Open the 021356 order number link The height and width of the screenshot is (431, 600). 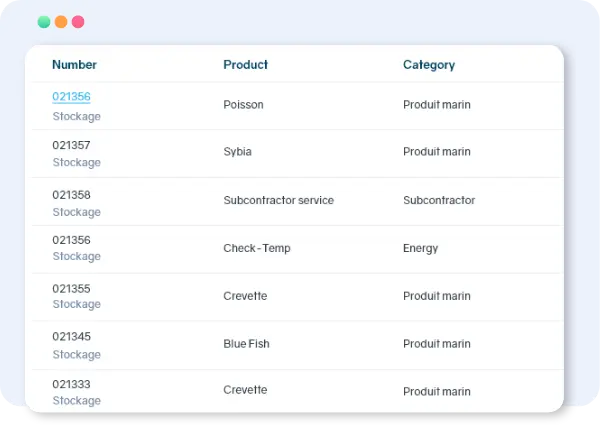coord(71,97)
